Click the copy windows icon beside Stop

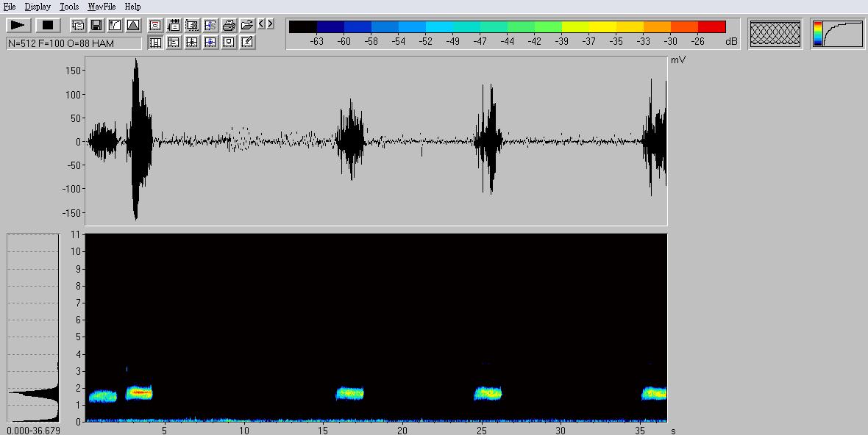(x=78, y=25)
